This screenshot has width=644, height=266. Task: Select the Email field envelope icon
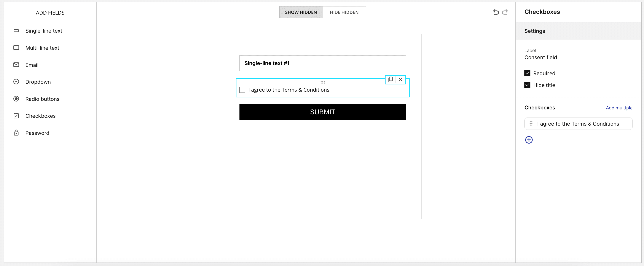click(x=16, y=65)
